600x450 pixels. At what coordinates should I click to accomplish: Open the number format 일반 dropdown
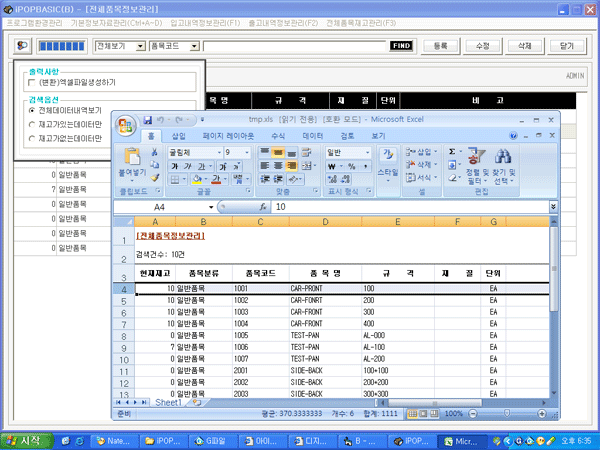[368, 153]
